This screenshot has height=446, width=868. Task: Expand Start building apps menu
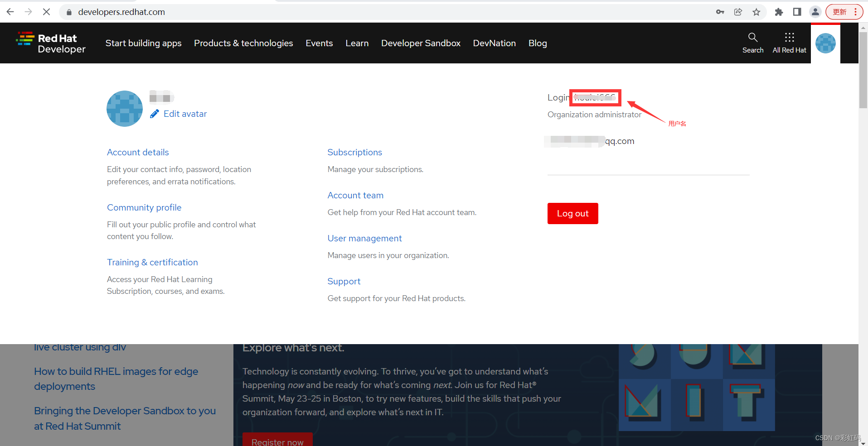click(x=143, y=43)
